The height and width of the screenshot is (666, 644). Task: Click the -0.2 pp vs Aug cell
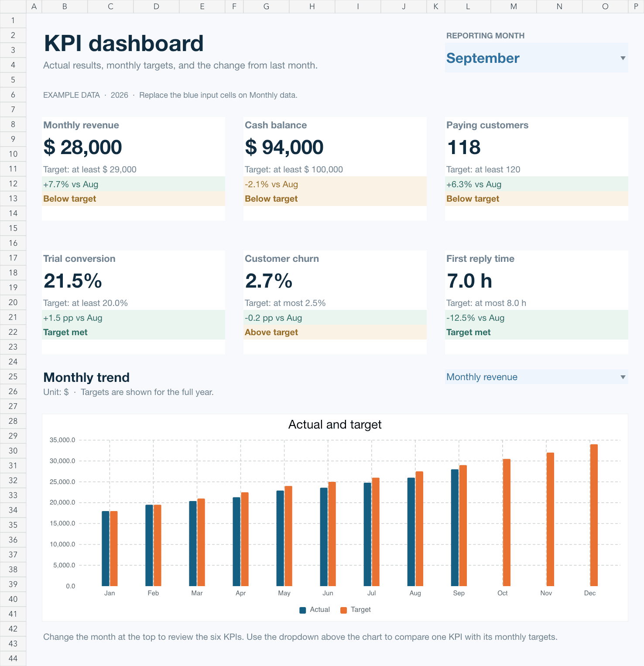[x=335, y=317]
